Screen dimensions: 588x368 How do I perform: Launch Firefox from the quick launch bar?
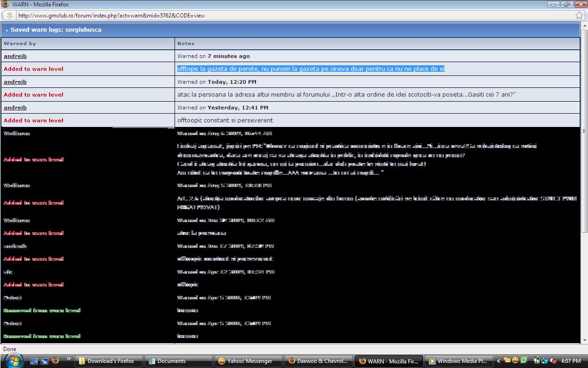pos(55,361)
